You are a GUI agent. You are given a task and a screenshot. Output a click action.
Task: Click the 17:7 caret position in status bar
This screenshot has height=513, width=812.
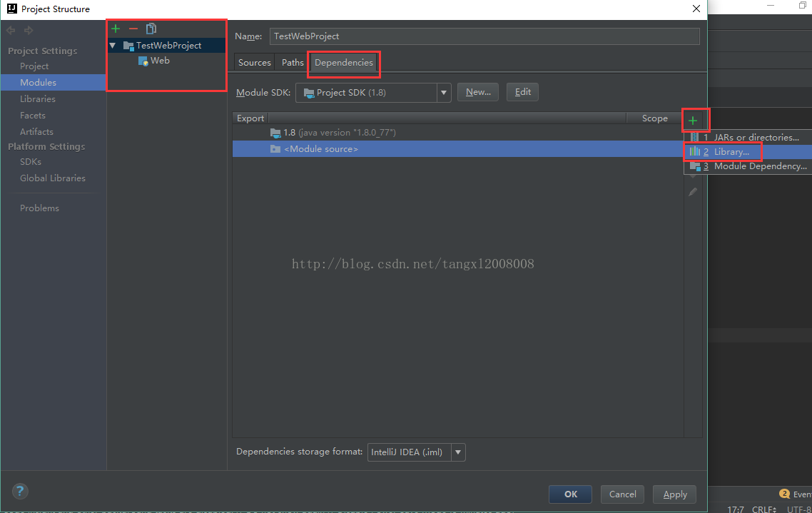(736, 509)
